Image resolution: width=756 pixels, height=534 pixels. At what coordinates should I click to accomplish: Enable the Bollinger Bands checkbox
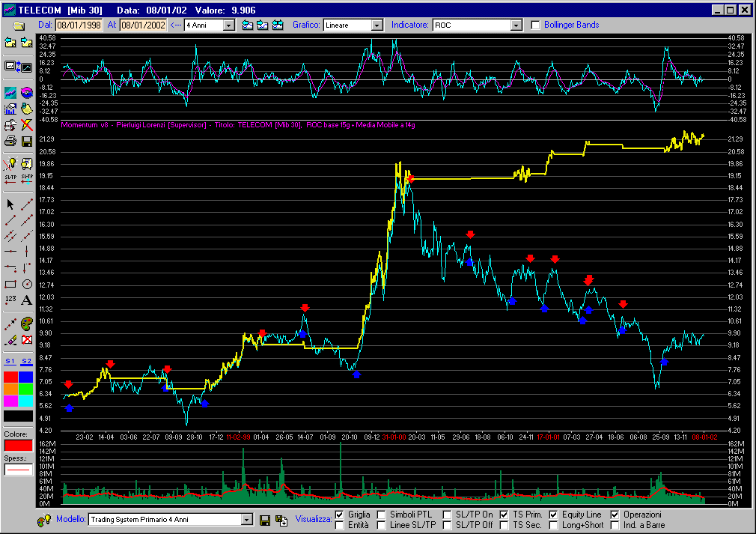coord(535,25)
